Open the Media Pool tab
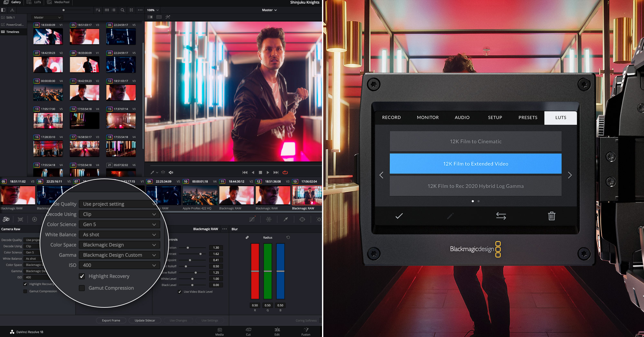Viewport: 644px width, 337px height. [58, 2]
